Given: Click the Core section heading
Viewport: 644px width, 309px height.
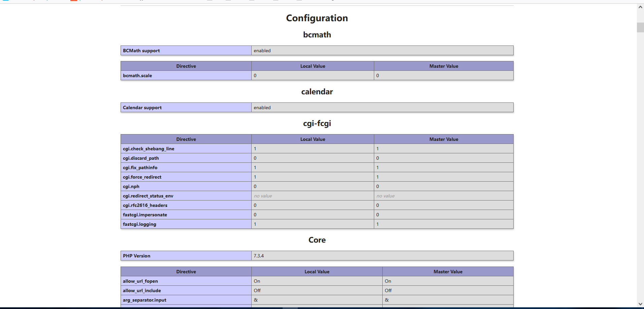Looking at the screenshot, I should [x=316, y=240].
